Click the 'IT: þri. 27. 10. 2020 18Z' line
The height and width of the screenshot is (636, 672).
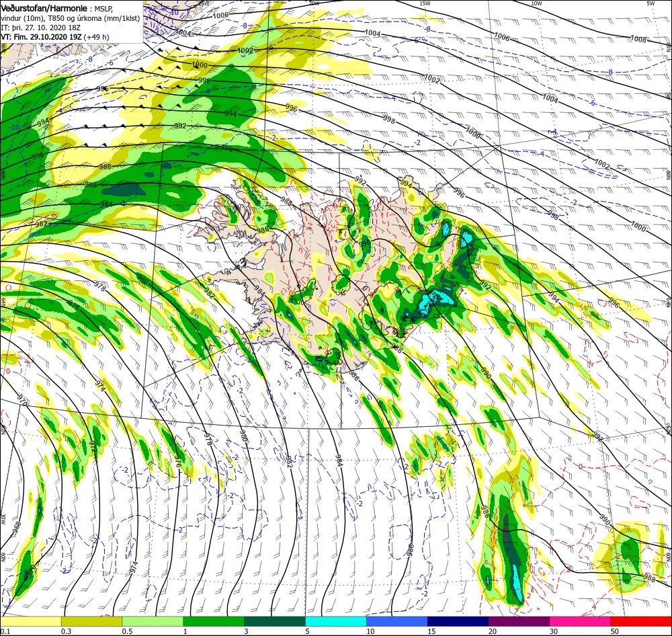(40, 28)
